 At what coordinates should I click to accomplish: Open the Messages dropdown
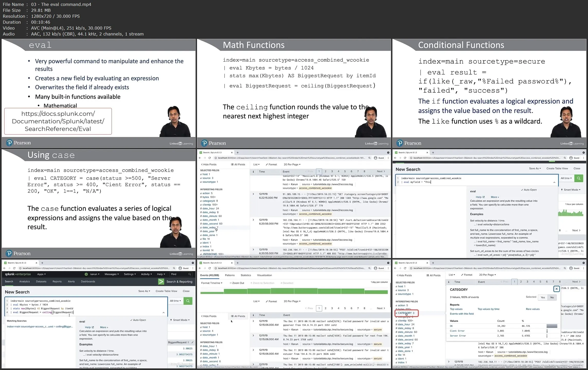click(112, 274)
